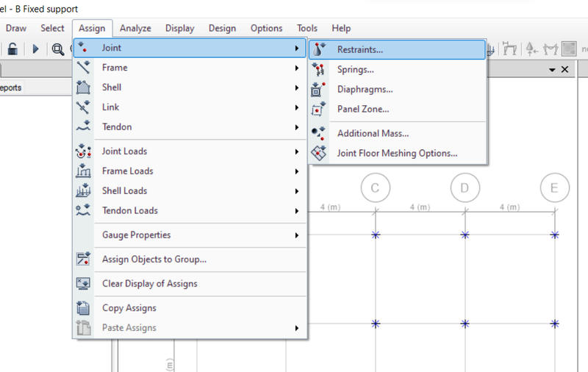Viewport: 588px width, 372px height.
Task: Click the Diaphragms icon in submenu
Action: (318, 89)
